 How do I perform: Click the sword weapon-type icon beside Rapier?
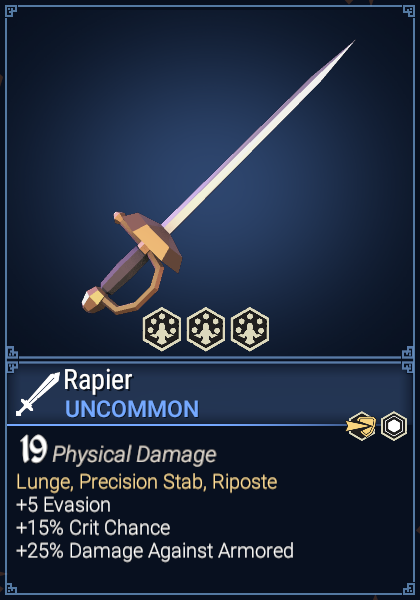(37, 394)
